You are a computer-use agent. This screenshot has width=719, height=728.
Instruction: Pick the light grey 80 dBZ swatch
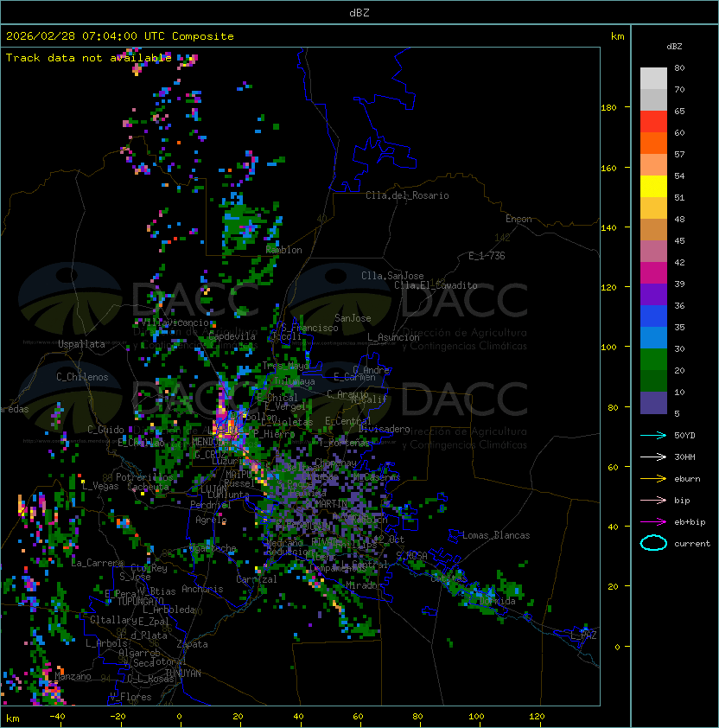point(653,78)
